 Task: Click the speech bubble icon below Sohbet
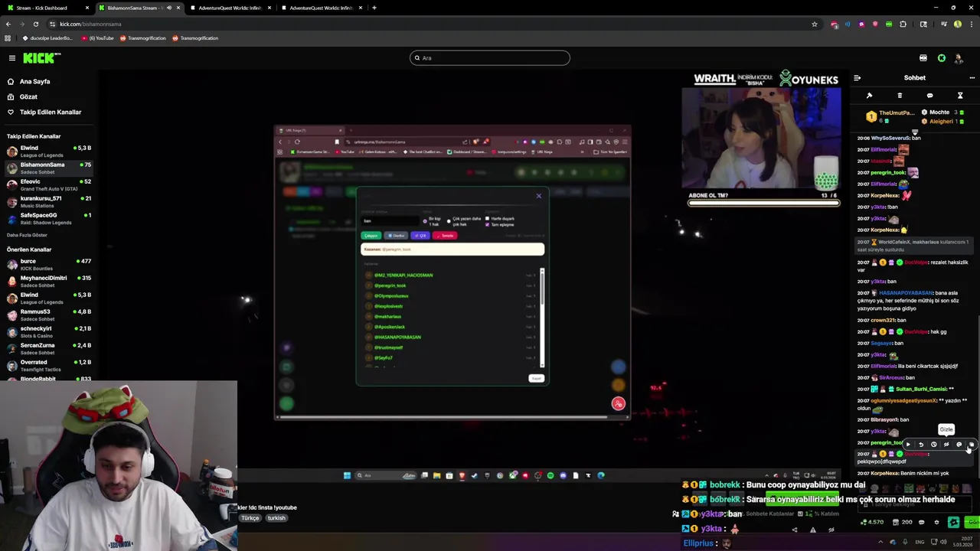tap(929, 96)
